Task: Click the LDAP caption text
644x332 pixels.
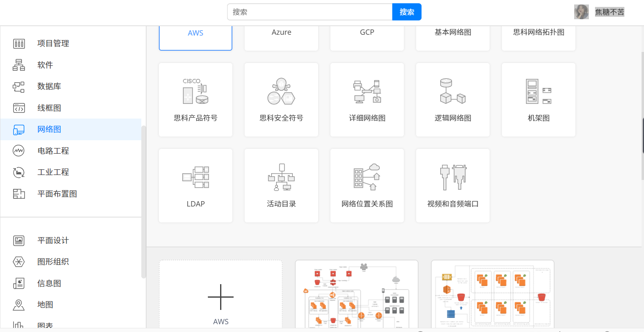Action: [x=196, y=204]
